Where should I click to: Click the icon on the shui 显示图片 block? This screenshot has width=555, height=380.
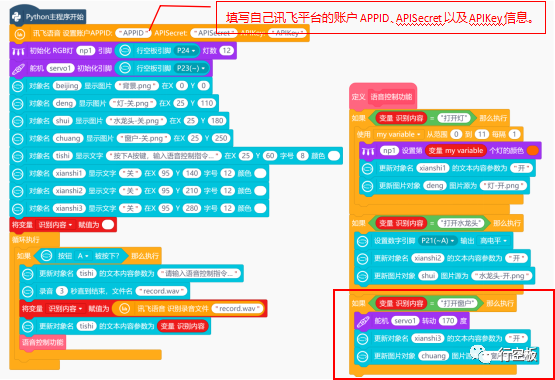coord(18,121)
